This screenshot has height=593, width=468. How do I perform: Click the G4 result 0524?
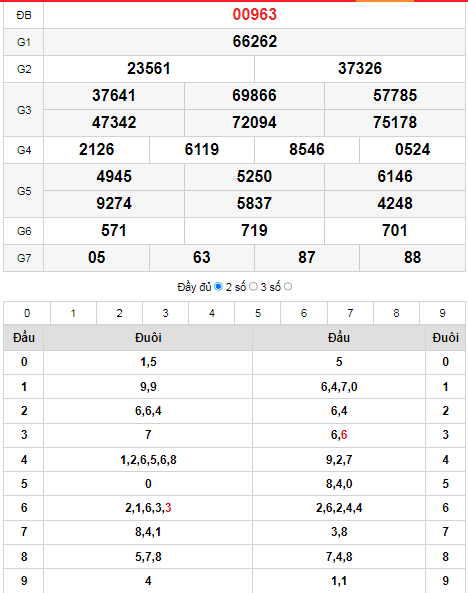[x=412, y=150]
